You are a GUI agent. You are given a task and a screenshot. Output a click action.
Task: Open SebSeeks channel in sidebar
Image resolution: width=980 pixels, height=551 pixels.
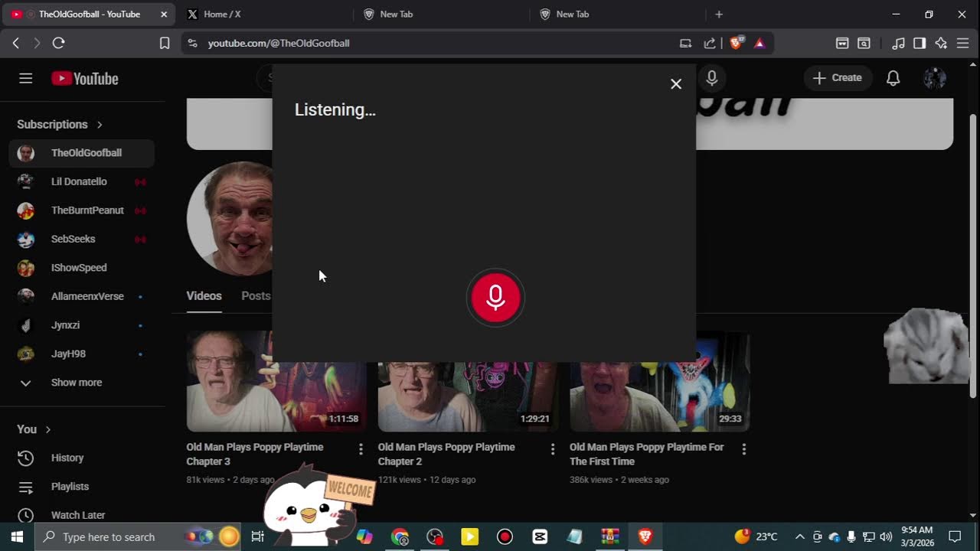pyautogui.click(x=82, y=239)
